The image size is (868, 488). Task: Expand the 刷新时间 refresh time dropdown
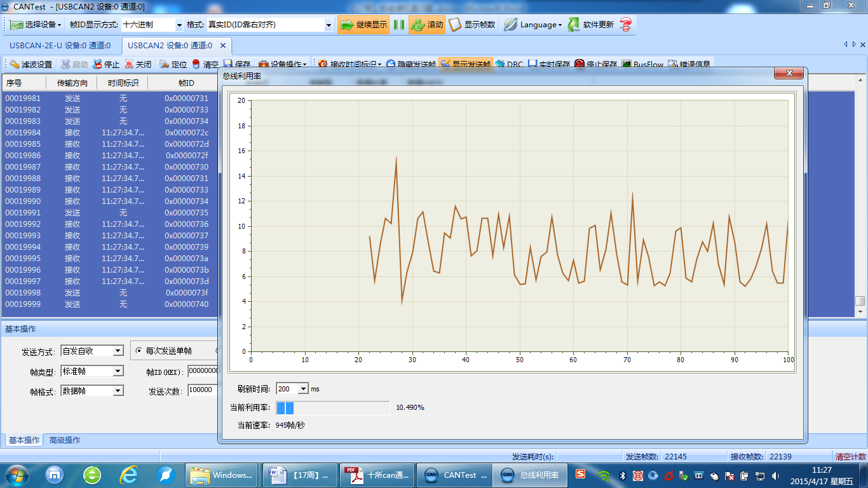(302, 389)
